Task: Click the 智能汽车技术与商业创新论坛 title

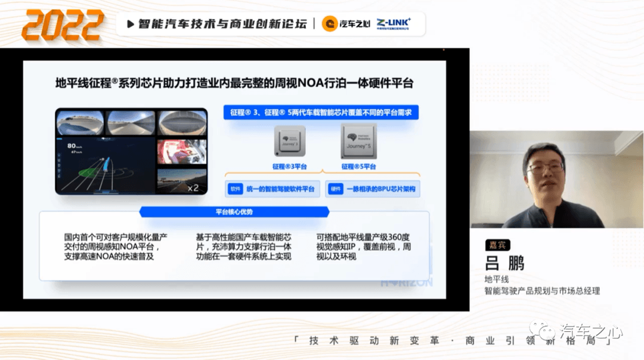Action: pos(222,24)
